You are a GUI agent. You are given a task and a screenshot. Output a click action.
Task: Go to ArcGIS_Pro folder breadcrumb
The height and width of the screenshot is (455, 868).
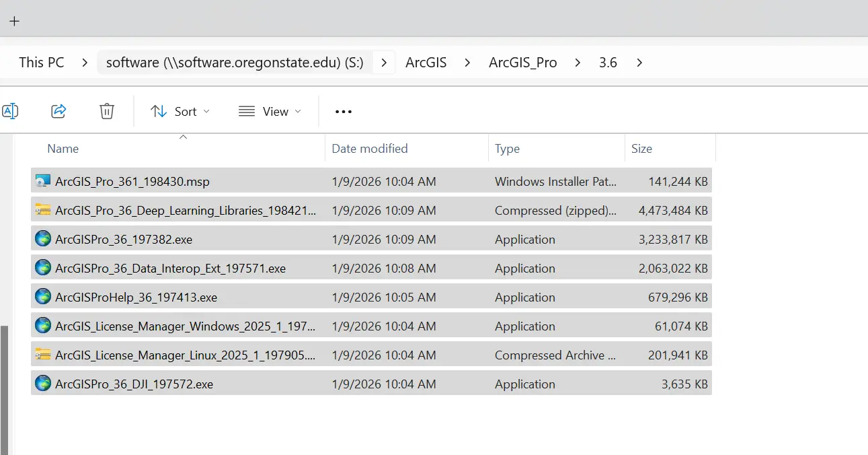click(523, 63)
